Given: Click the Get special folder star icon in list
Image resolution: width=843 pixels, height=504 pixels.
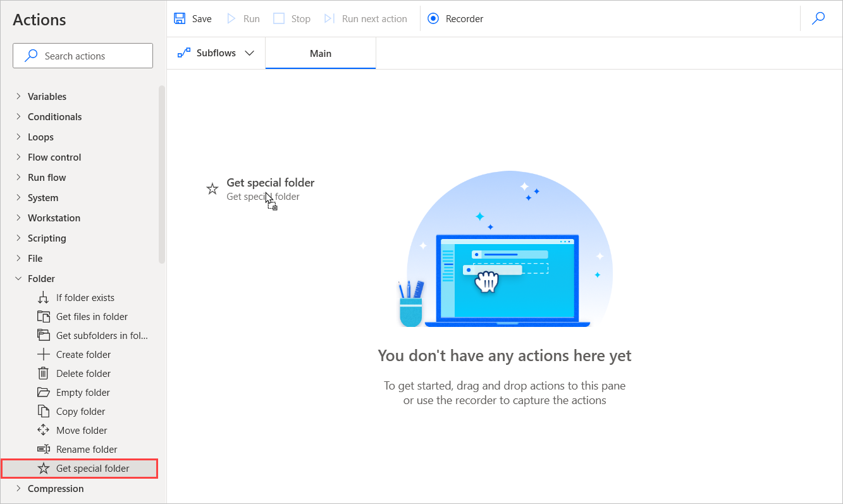Looking at the screenshot, I should 44,468.
